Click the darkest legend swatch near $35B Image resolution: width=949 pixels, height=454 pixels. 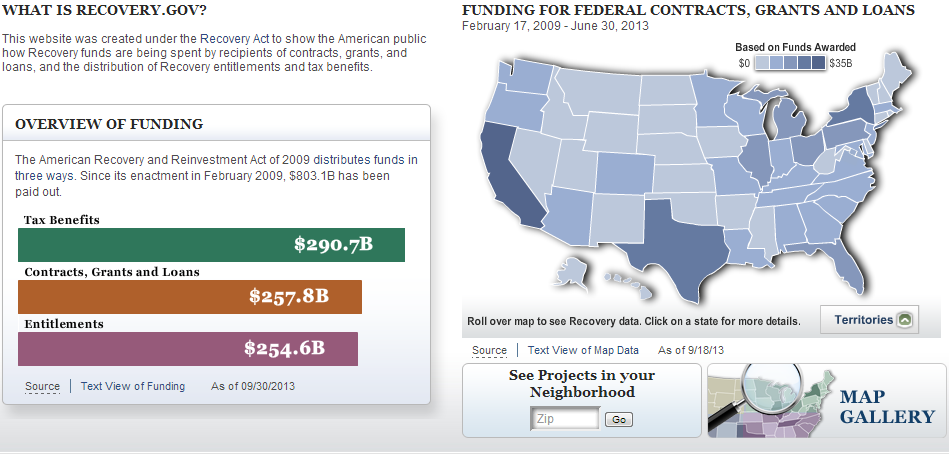pyautogui.click(x=819, y=63)
